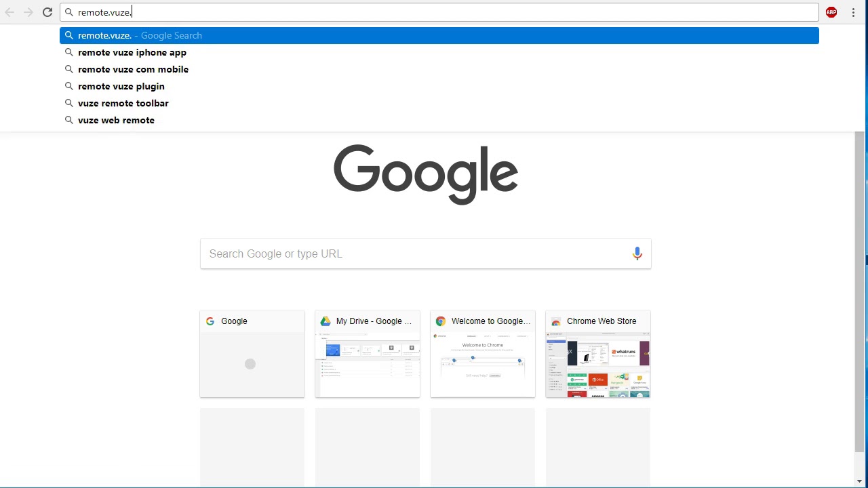
Task: Click the microphone voice search icon
Action: tap(637, 253)
